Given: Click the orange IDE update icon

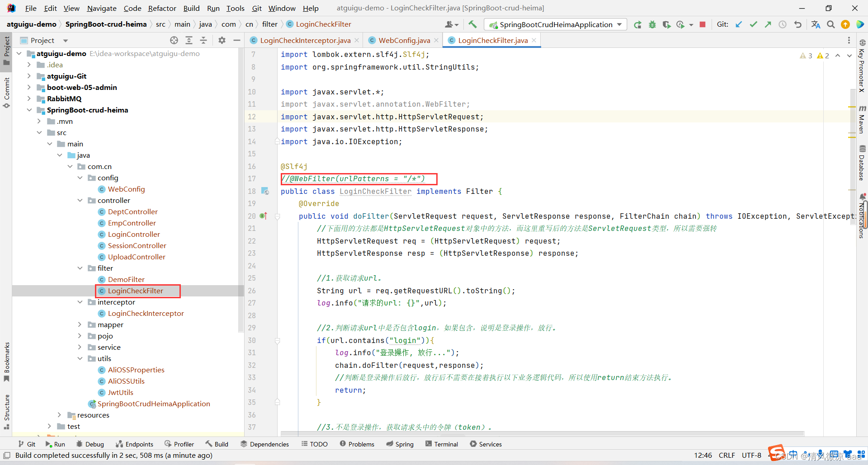Looking at the screenshot, I should pyautogui.click(x=845, y=24).
